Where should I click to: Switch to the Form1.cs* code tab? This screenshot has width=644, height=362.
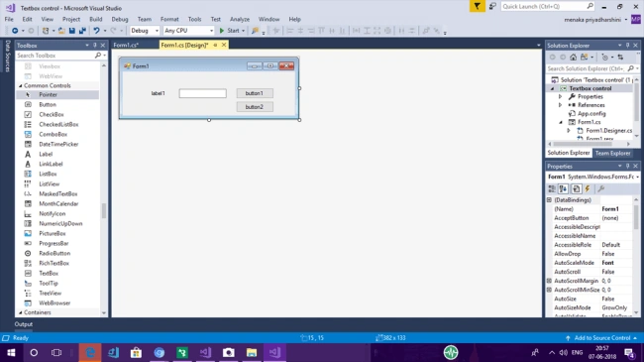(x=126, y=45)
